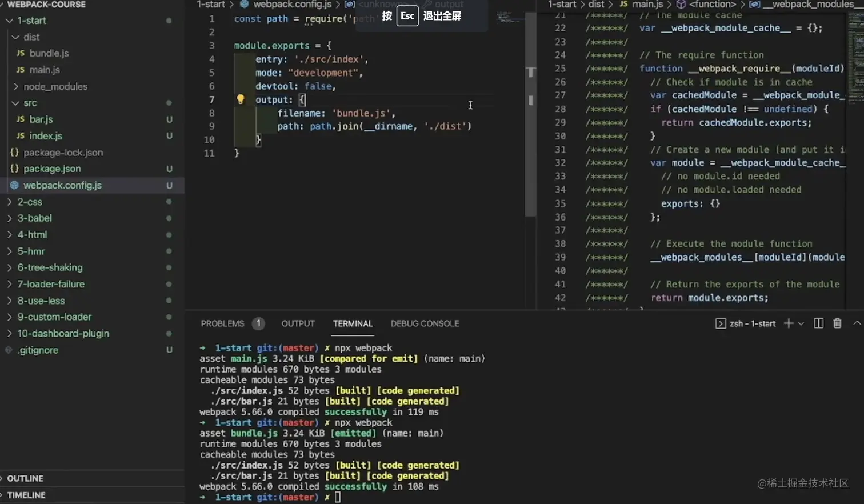The height and width of the screenshot is (504, 864).
Task: Split the terminal pane
Action: point(818,323)
